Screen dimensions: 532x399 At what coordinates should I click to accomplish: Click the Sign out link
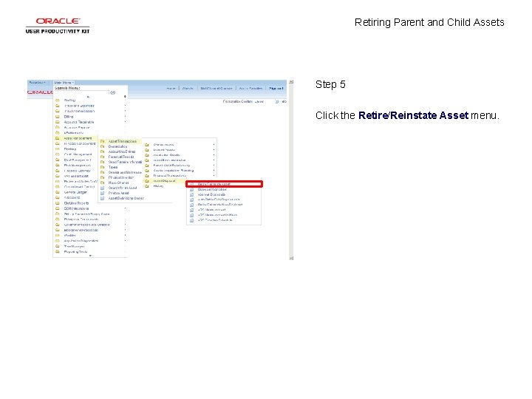(276, 88)
